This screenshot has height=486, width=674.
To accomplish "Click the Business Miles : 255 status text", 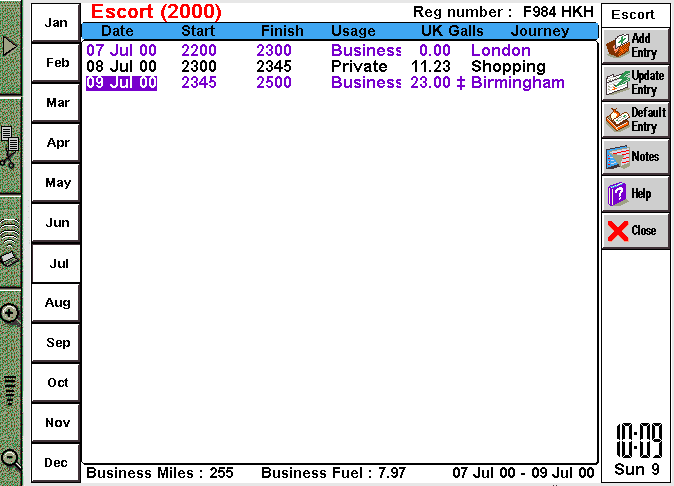I will click(159, 473).
